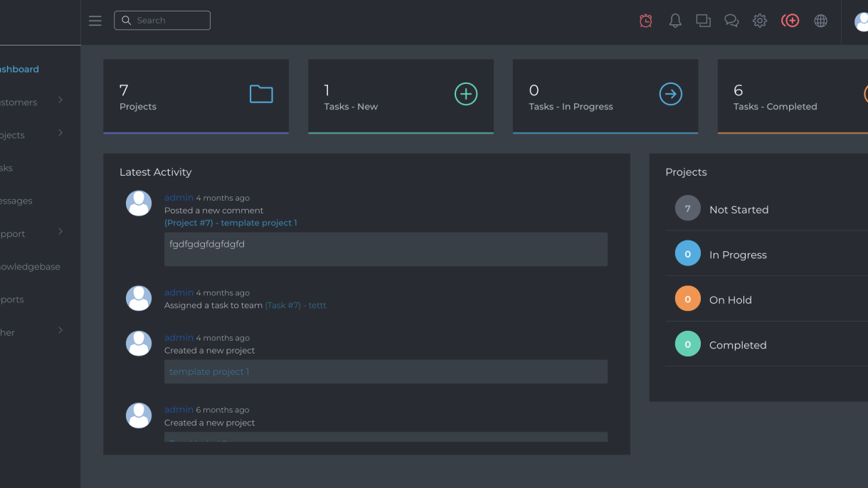This screenshot has width=868, height=488.
Task: Open the "(Task #7) - tettt" link
Action: [295, 305]
